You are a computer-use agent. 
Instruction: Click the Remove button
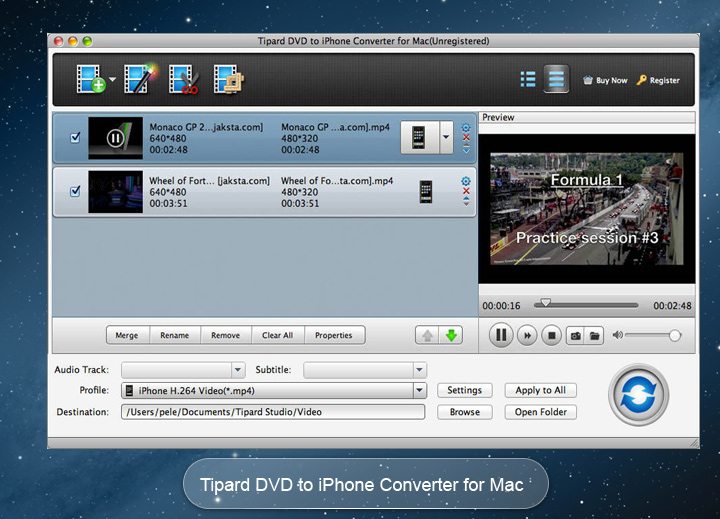225,335
